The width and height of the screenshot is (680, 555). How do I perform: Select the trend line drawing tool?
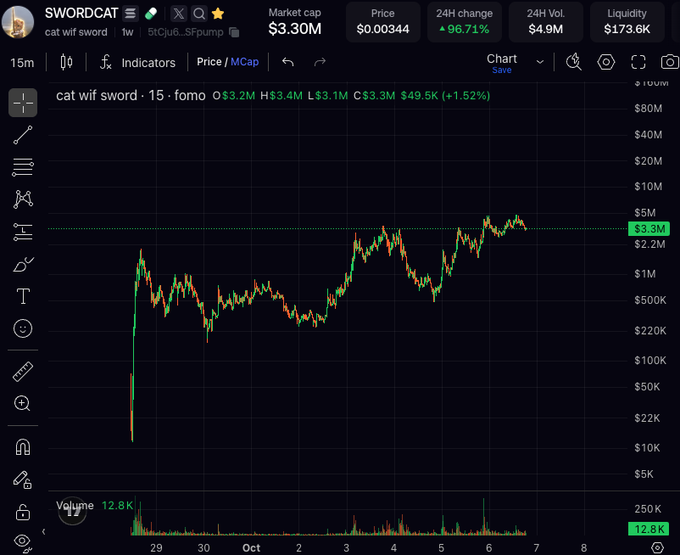[23, 135]
